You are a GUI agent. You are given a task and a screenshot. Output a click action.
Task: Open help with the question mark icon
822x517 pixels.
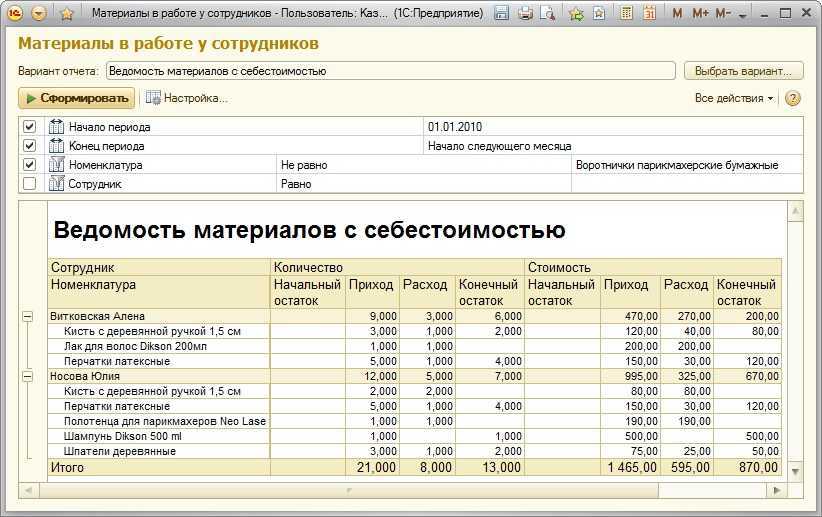793,98
